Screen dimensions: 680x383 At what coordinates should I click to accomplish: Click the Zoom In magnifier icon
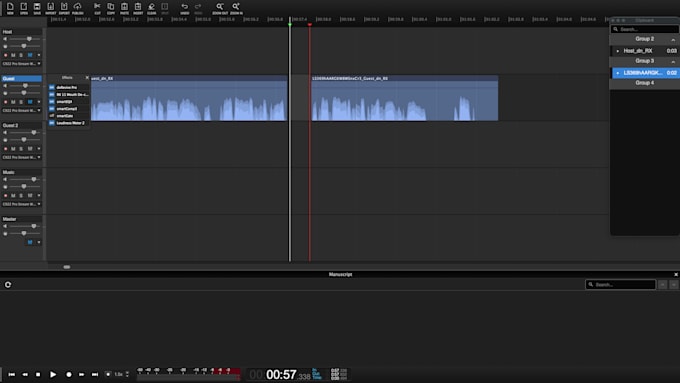[236, 7]
